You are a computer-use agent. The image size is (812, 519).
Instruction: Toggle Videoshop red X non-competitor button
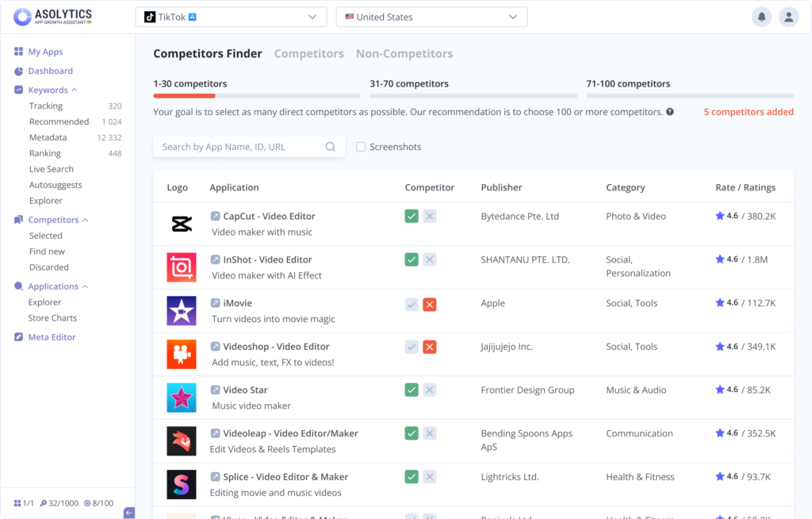(x=429, y=347)
